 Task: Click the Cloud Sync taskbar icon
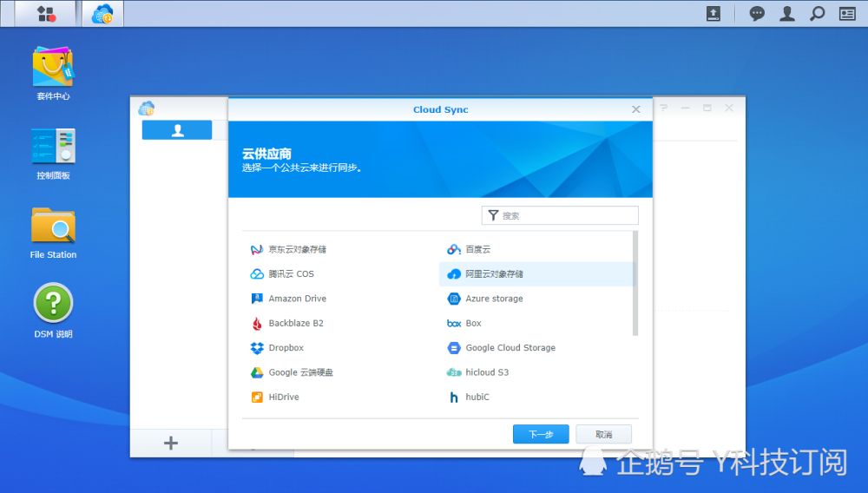[x=102, y=14]
